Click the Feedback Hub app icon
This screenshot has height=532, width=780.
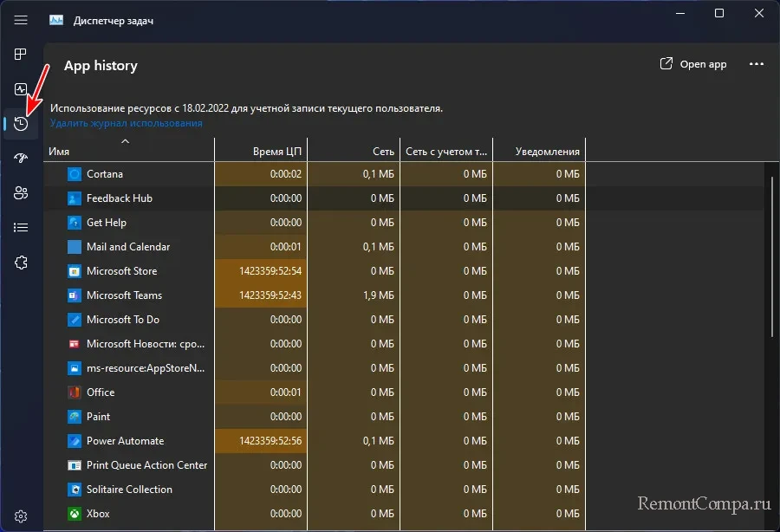tap(75, 198)
